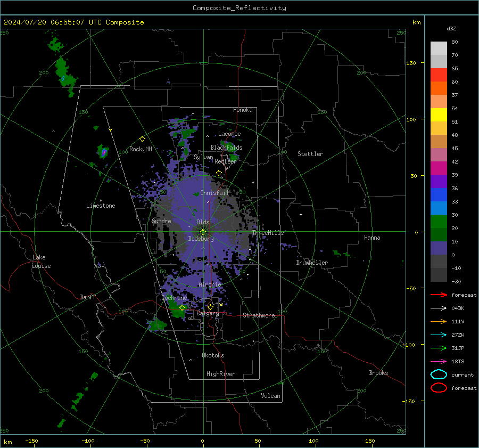479x448 pixels.
Task: Click the Didsbury town label
Action: tap(201, 239)
